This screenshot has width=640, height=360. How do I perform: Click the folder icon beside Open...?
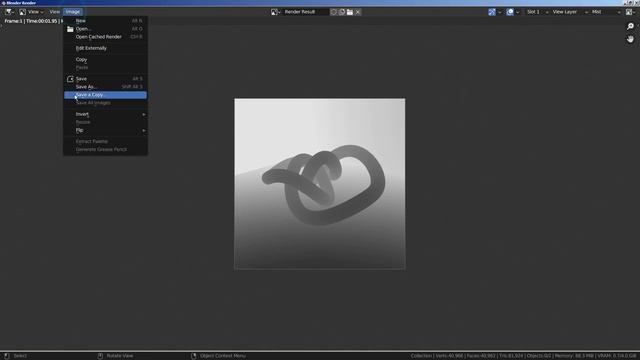pos(70,29)
